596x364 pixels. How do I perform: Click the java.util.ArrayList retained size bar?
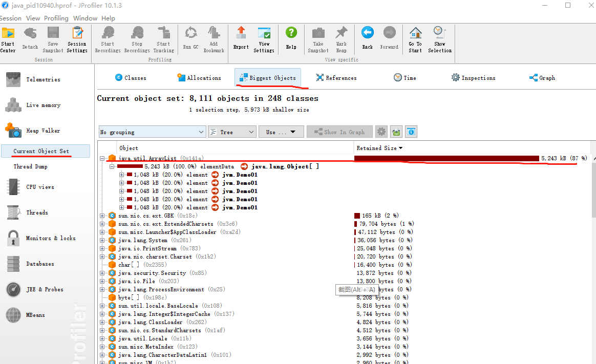[446, 158]
